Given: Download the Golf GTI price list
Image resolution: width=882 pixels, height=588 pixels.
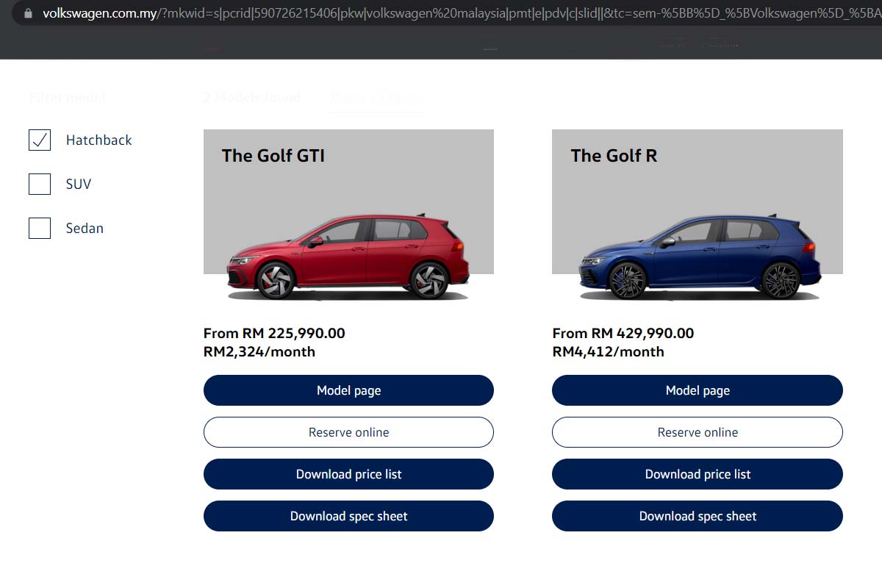Looking at the screenshot, I should coord(348,474).
